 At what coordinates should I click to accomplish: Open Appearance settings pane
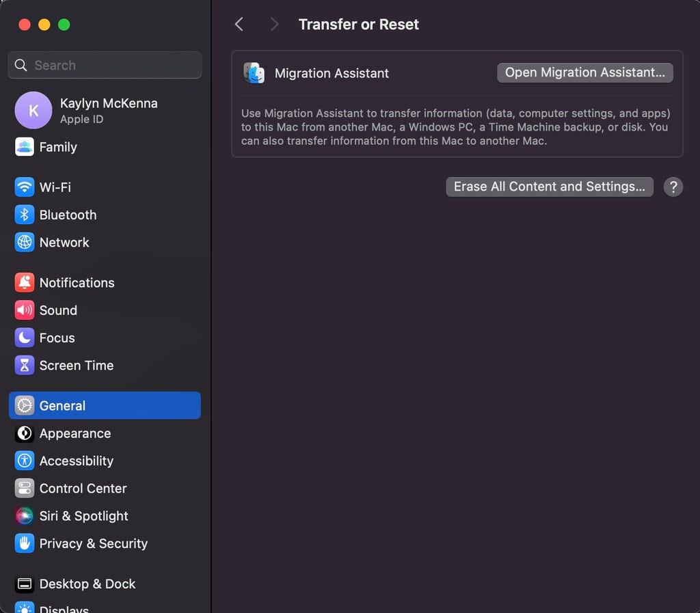coord(75,433)
